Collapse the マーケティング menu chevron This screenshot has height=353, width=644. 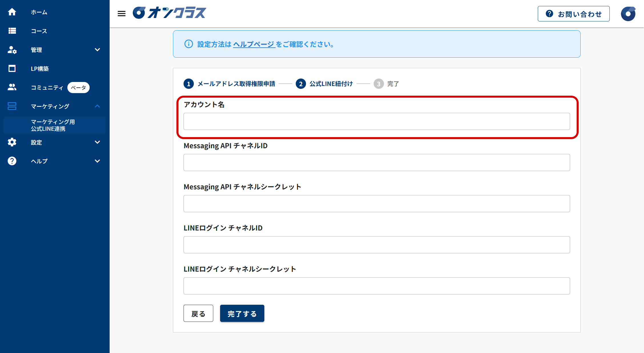(x=97, y=106)
